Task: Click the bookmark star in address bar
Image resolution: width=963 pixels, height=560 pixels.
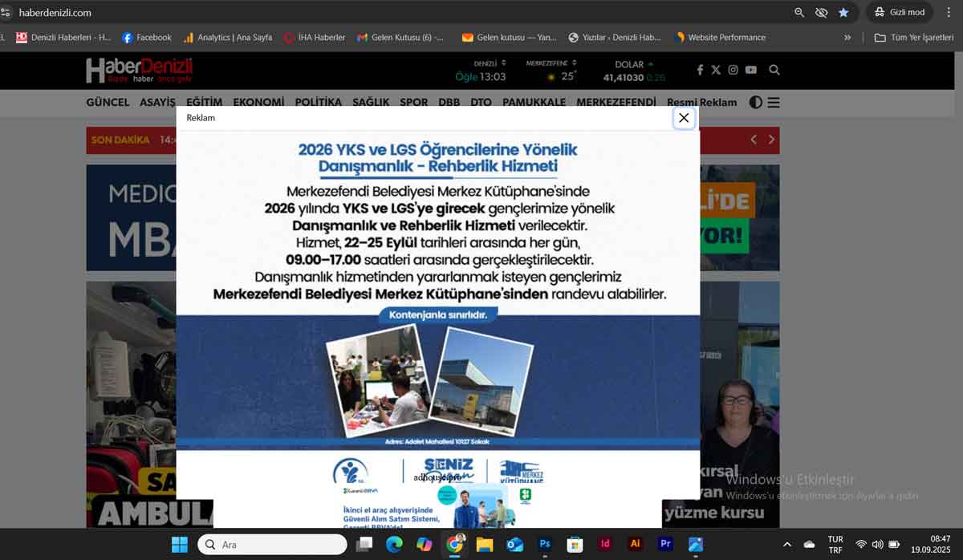Action: tap(843, 12)
